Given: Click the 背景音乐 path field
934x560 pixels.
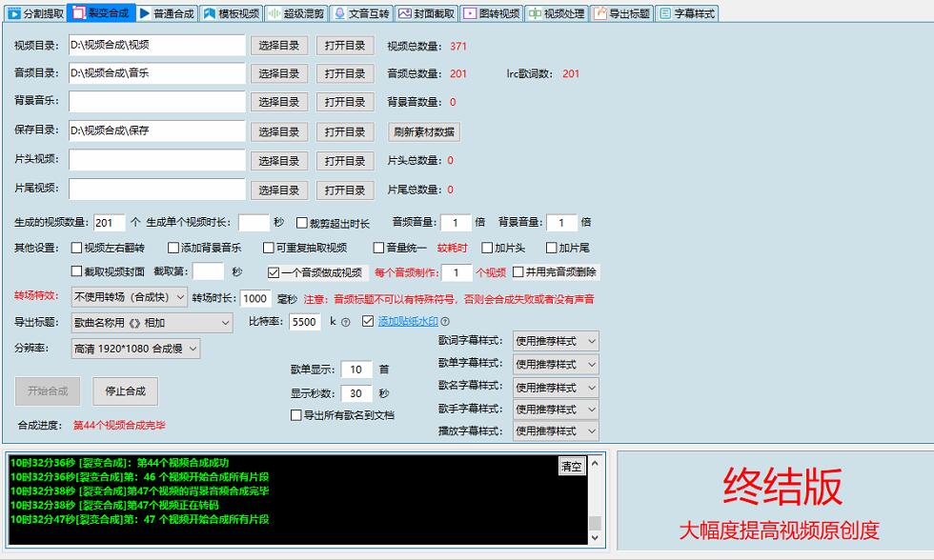Looking at the screenshot, I should 157,101.
